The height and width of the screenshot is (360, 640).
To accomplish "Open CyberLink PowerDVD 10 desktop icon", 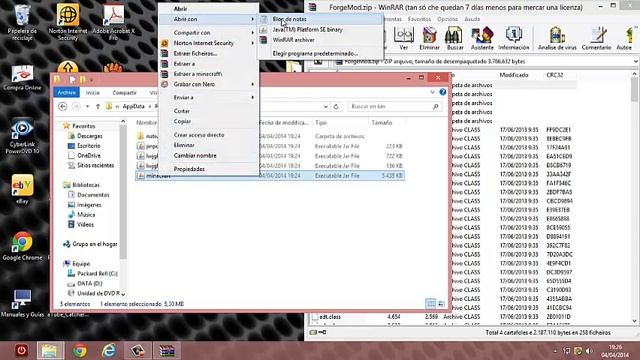I will click(22, 137).
